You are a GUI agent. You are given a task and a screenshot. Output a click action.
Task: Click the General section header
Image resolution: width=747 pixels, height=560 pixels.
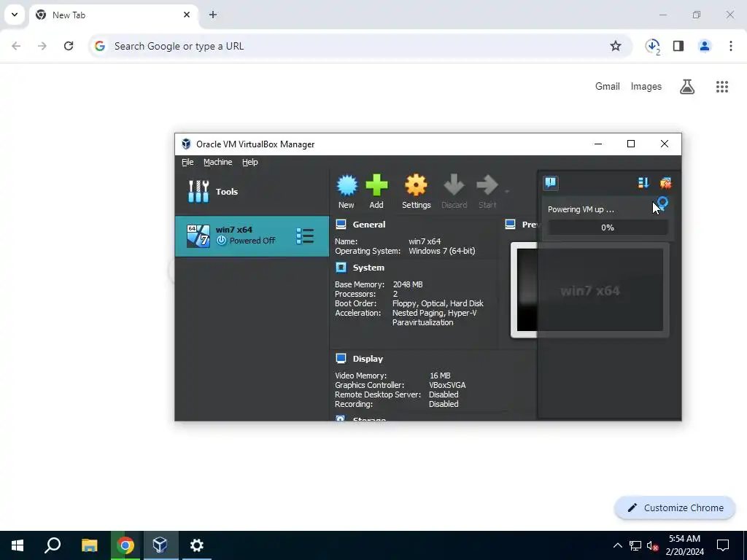pos(368,225)
